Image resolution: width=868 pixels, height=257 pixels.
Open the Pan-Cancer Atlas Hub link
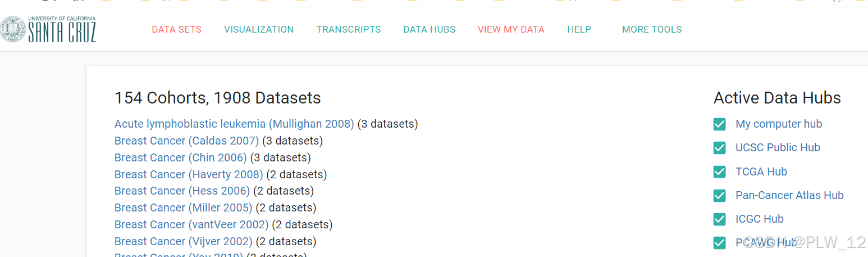coord(789,195)
